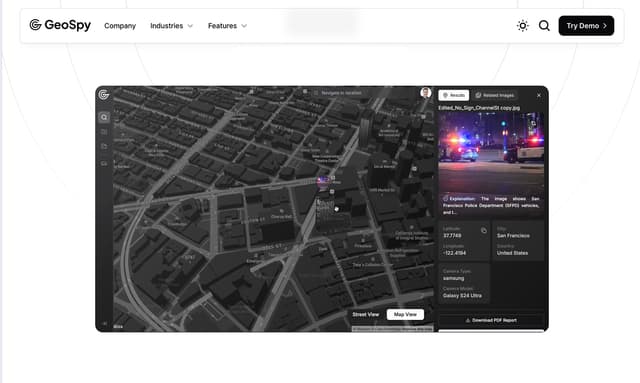The width and height of the screenshot is (640, 383).
Task: Click the map attribution strip
Action: coord(392,329)
